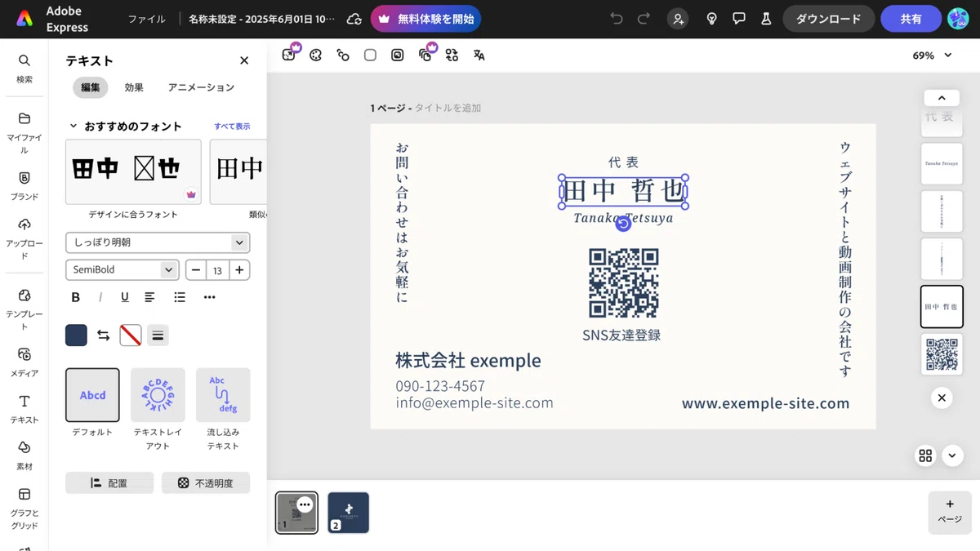Click the ダウンロード button

(828, 19)
